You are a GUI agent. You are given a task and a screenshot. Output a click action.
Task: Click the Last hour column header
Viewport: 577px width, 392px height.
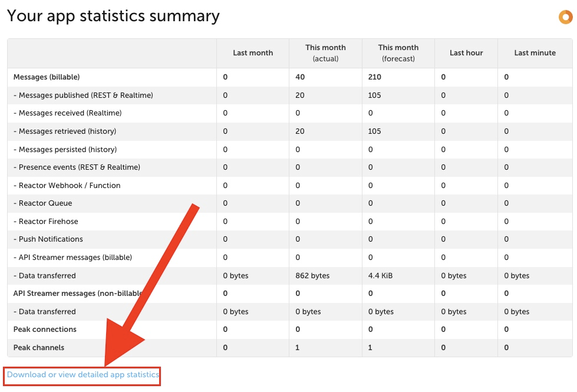coord(466,53)
